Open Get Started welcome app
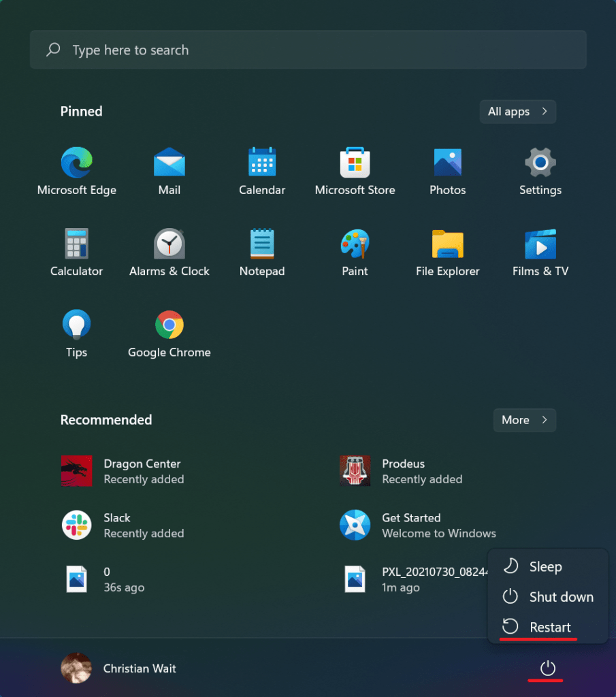616x697 pixels. pos(418,525)
